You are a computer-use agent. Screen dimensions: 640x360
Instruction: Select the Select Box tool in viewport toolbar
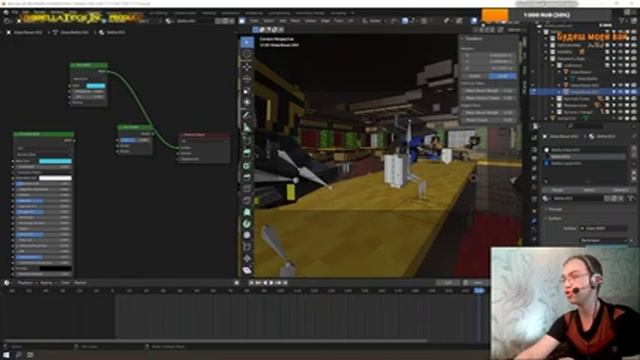click(x=247, y=42)
